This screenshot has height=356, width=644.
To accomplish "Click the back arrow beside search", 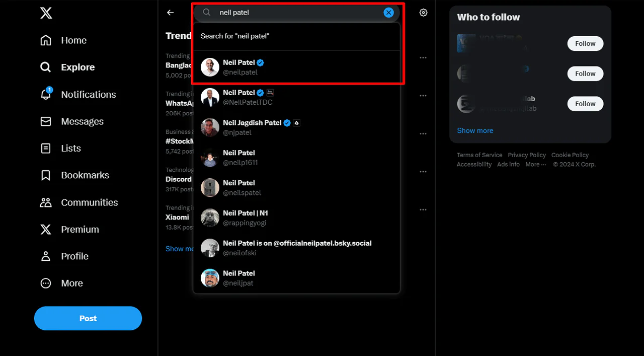I will tap(171, 13).
